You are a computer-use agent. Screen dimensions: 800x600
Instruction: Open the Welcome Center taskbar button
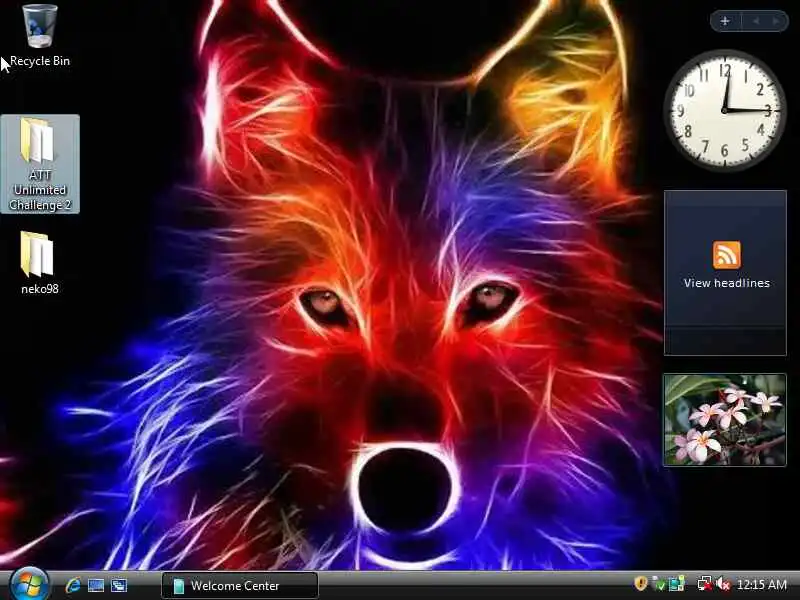240,585
